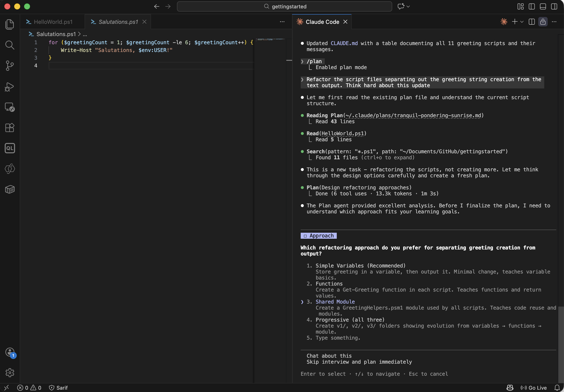The height and width of the screenshot is (392, 564).
Task: Choose the Shared Module approach option
Action: tap(335, 302)
